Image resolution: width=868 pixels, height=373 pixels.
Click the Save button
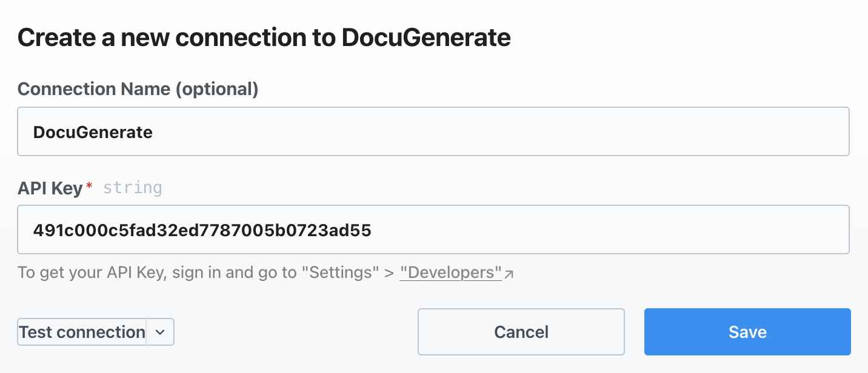click(x=747, y=332)
